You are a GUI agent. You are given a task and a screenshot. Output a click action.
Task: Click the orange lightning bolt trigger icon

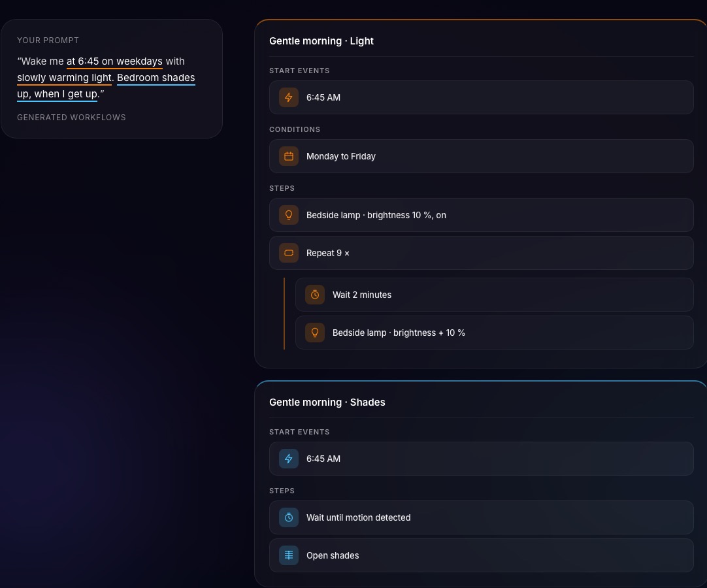point(289,97)
